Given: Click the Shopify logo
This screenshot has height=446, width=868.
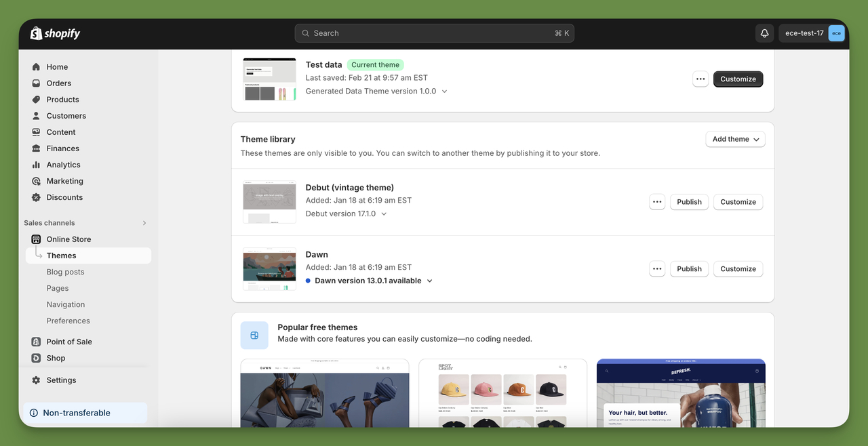Looking at the screenshot, I should [55, 33].
